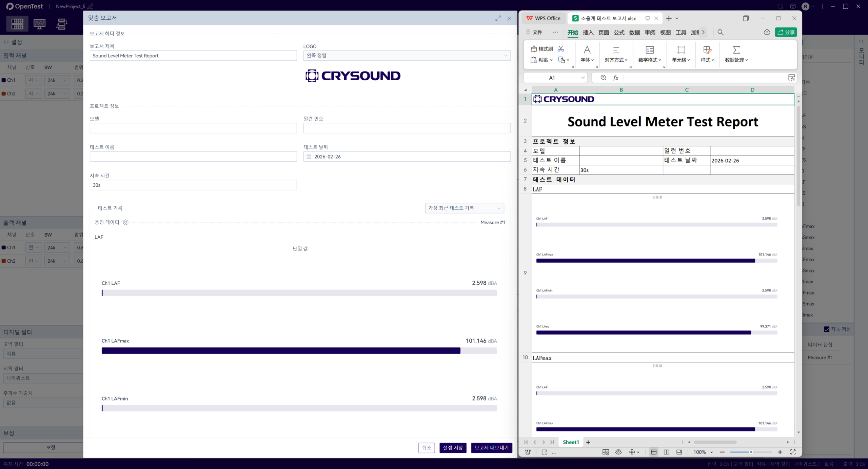Open the latest test record dropdown
Image resolution: width=868 pixels, height=469 pixels.
464,208
